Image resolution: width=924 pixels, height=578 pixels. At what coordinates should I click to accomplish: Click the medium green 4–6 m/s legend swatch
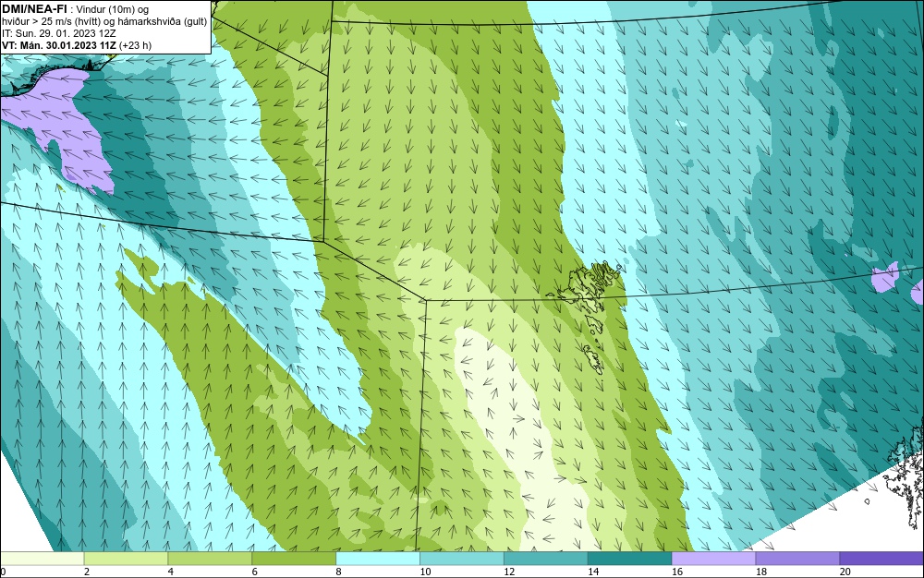pos(210,558)
